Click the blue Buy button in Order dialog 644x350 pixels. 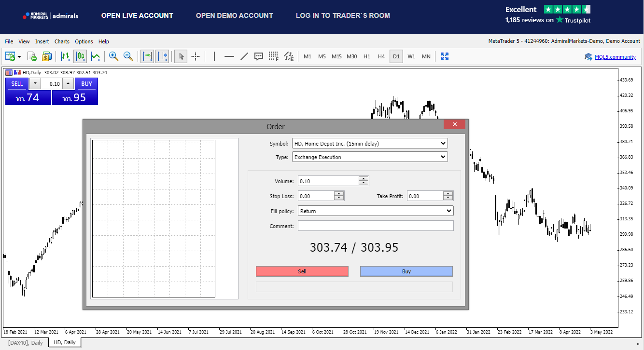tap(406, 271)
